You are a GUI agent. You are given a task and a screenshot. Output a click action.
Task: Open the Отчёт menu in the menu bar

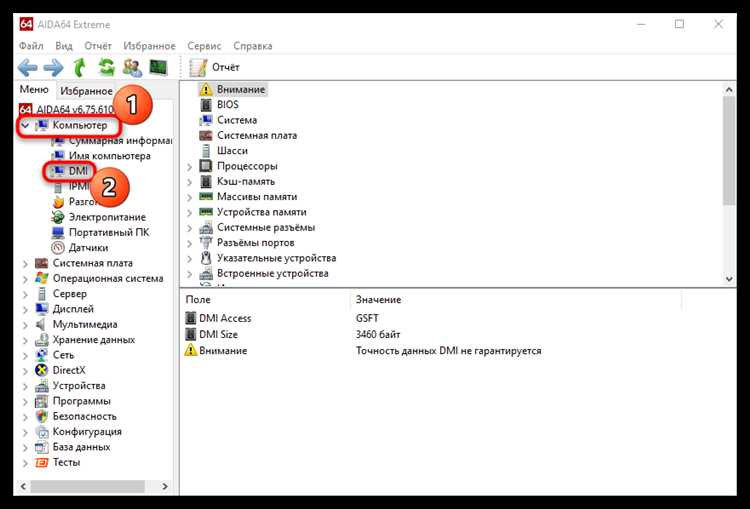tap(98, 46)
